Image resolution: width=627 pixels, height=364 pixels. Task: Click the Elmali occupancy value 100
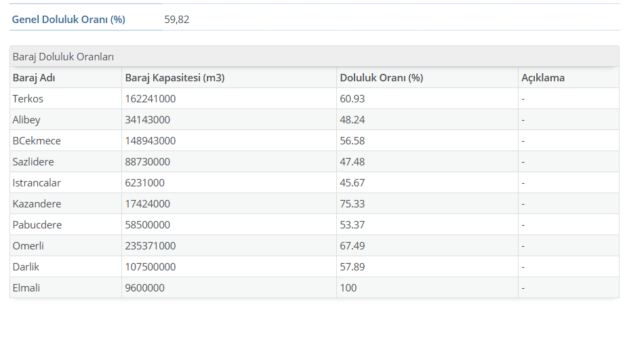click(x=348, y=288)
